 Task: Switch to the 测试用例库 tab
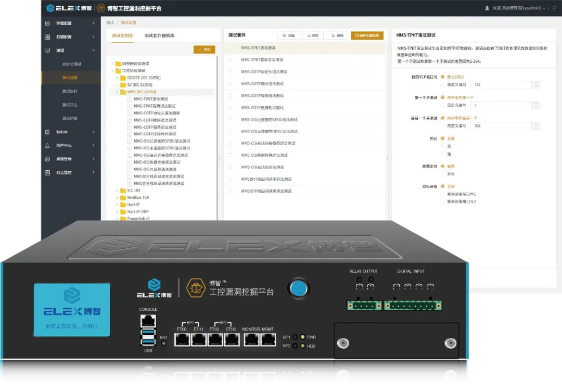(122, 36)
